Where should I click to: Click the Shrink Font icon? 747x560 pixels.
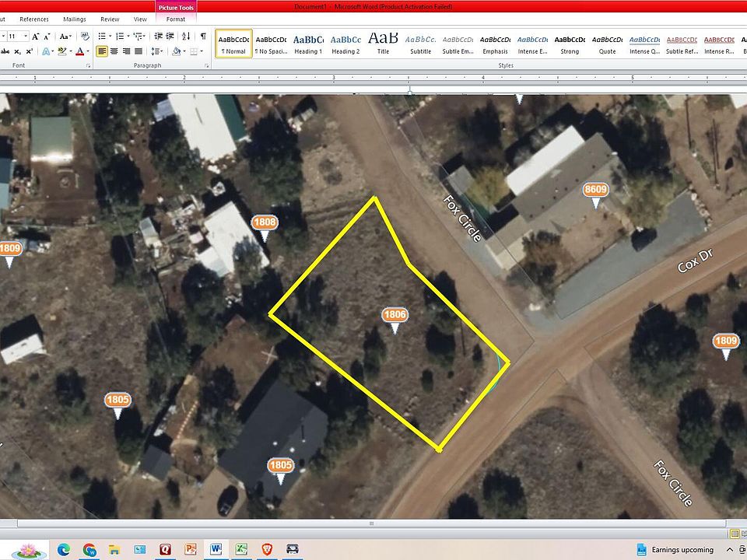[x=47, y=37]
